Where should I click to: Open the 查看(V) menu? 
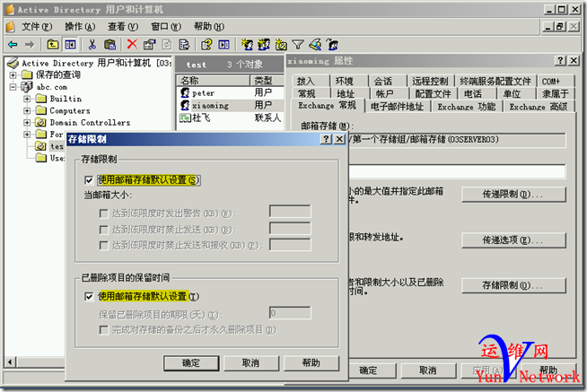point(123,27)
